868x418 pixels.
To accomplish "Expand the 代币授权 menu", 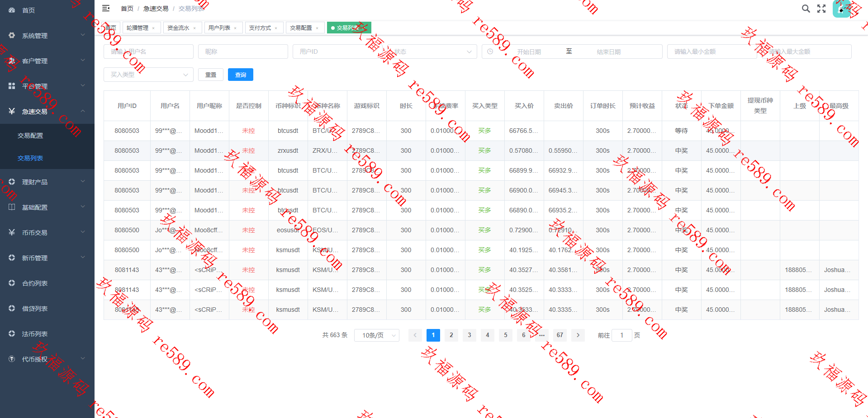I will 83,358.
